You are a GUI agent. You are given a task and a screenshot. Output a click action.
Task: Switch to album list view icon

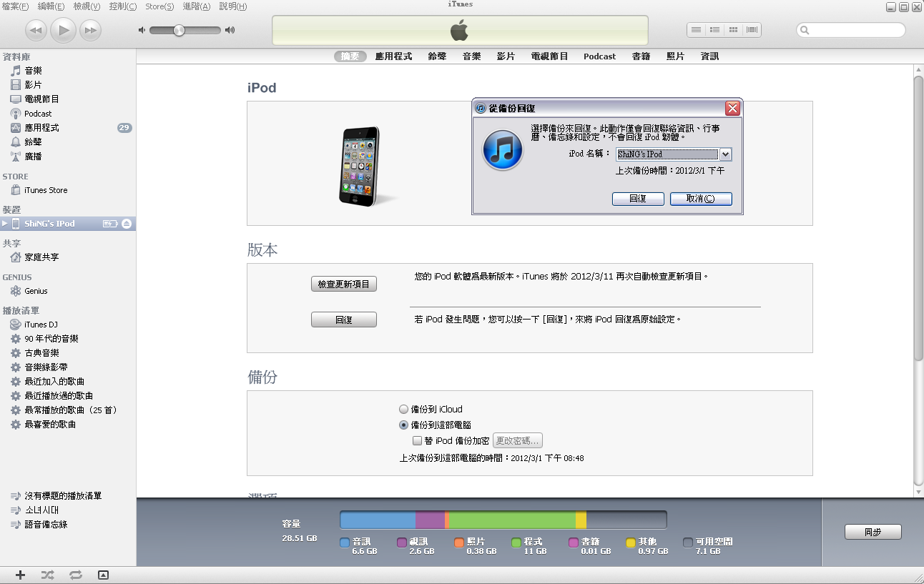[714, 30]
